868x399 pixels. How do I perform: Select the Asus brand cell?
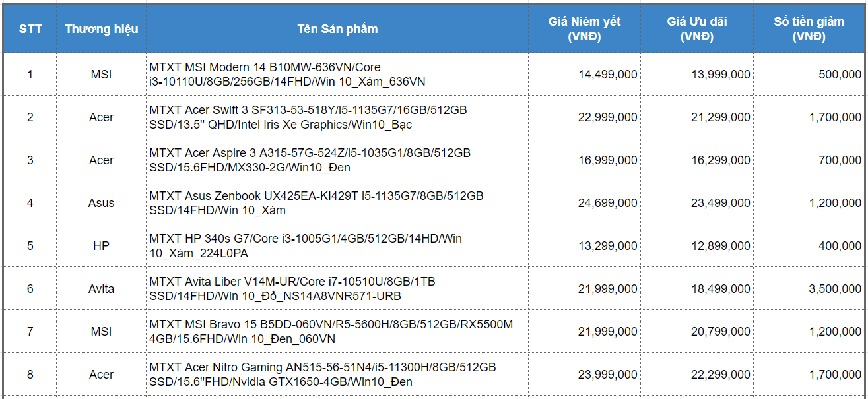tap(102, 203)
